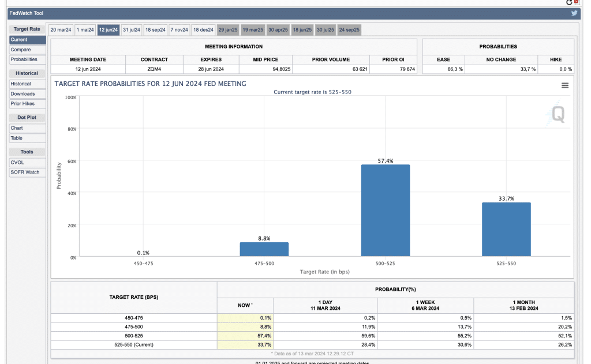This screenshot has height=364, width=591.
Task: Open the Current target rate view
Action: click(28, 40)
